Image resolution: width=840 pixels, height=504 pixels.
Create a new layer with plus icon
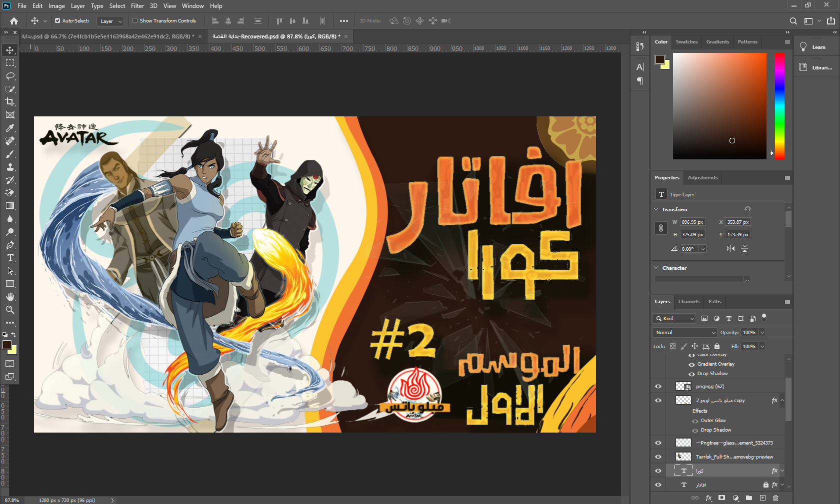coord(762,498)
